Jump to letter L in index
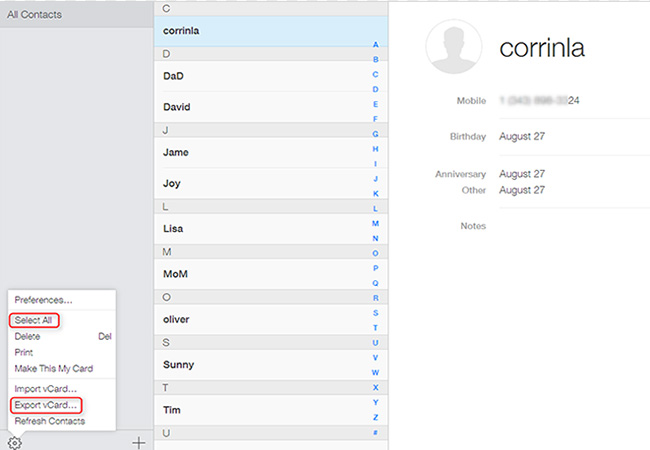The height and width of the screenshot is (450, 650). pyautogui.click(x=376, y=209)
